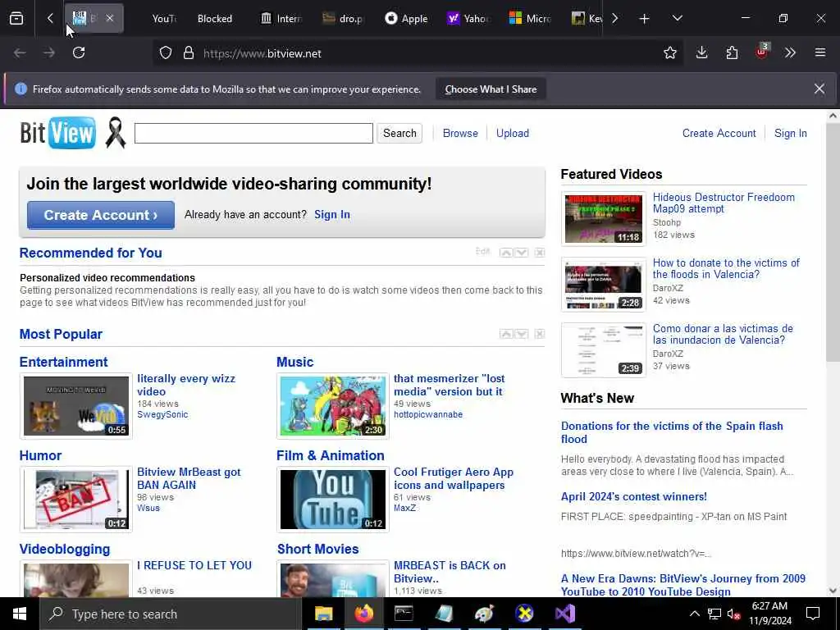
Task: Open Hideous Destructor Freedoom featured thumbnail
Action: 603,219
